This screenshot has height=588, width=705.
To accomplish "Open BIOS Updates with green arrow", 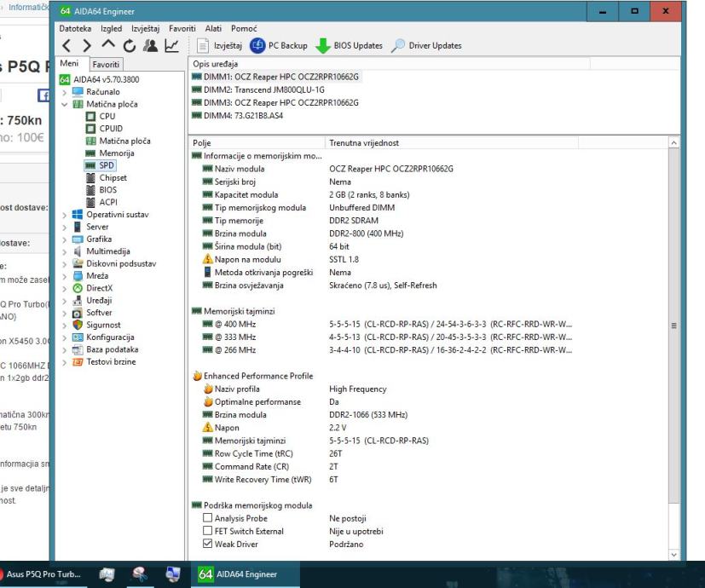I will (324, 45).
